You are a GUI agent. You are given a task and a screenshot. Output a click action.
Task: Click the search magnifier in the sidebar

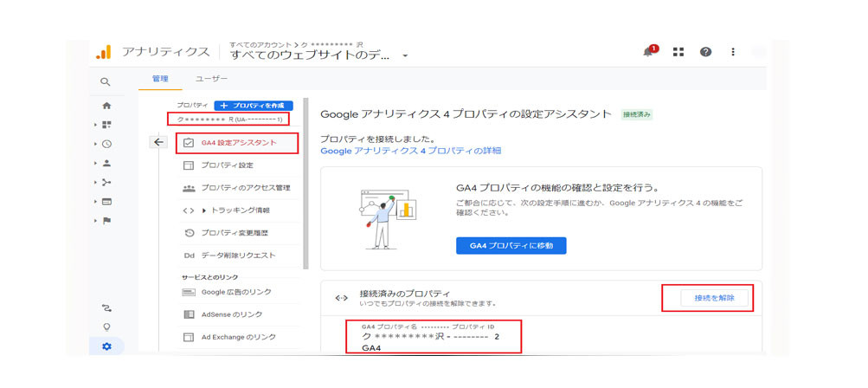point(106,81)
